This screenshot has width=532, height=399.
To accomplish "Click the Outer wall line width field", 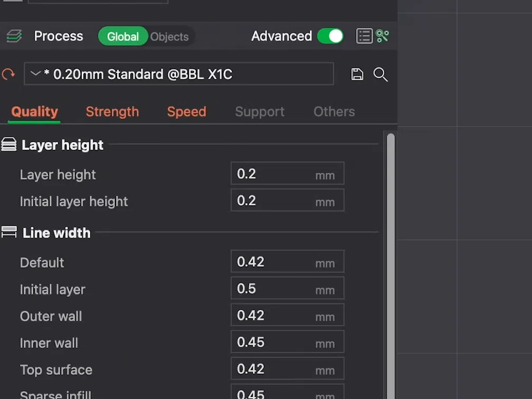I will [x=287, y=315].
